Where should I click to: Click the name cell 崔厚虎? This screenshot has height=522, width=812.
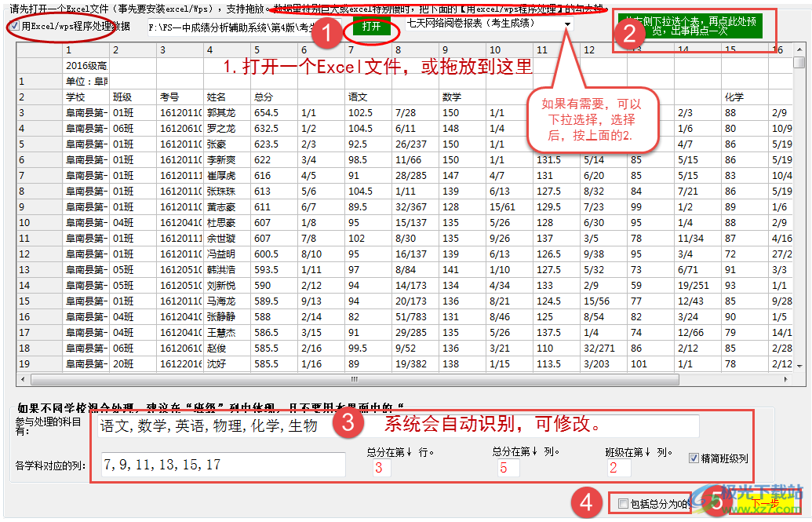(228, 175)
